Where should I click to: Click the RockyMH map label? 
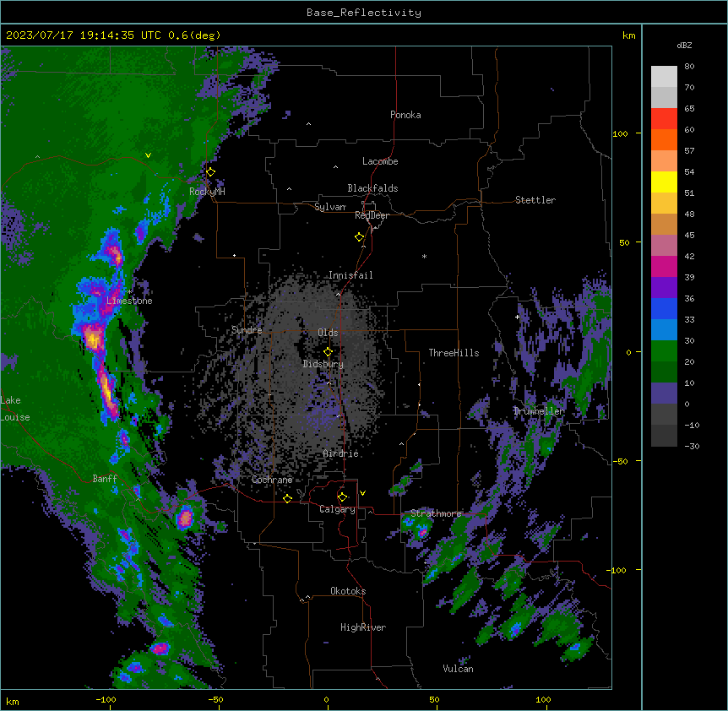[207, 191]
